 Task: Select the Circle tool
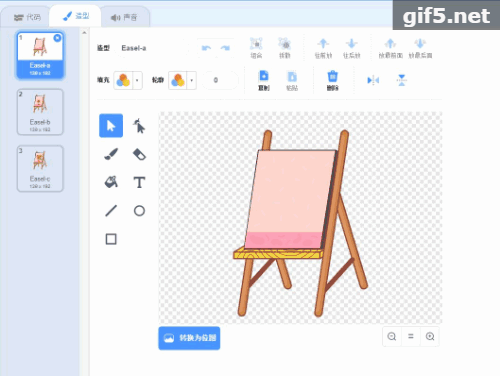point(139,211)
